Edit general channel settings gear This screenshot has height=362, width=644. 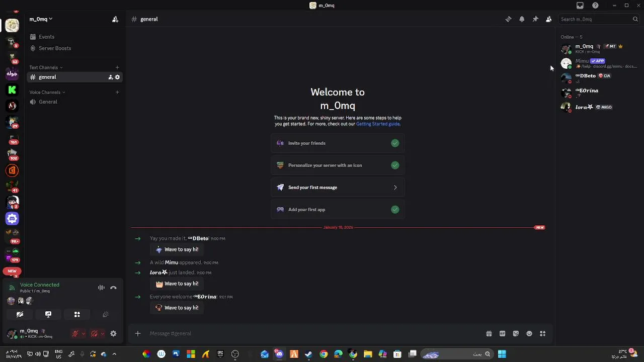(117, 77)
